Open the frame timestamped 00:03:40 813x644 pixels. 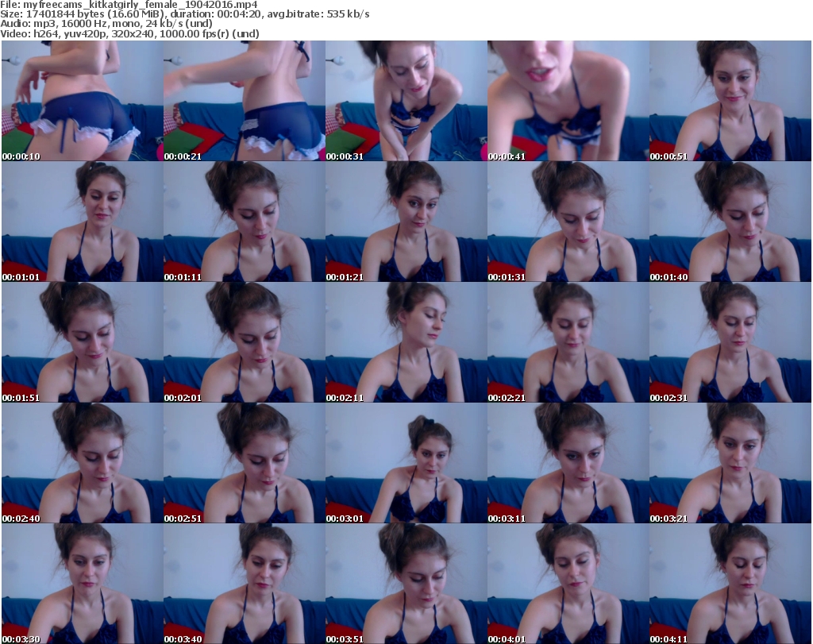[x=245, y=584]
